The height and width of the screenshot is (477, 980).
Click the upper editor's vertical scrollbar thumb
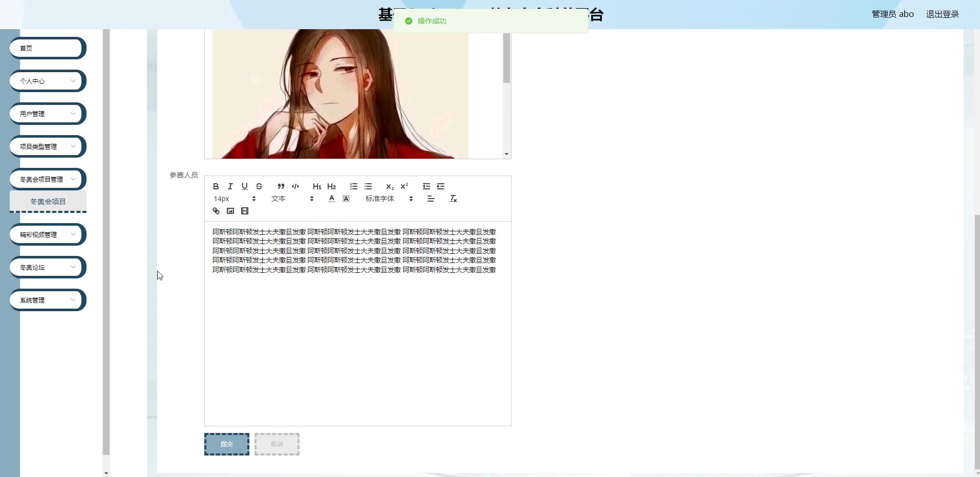point(506,57)
